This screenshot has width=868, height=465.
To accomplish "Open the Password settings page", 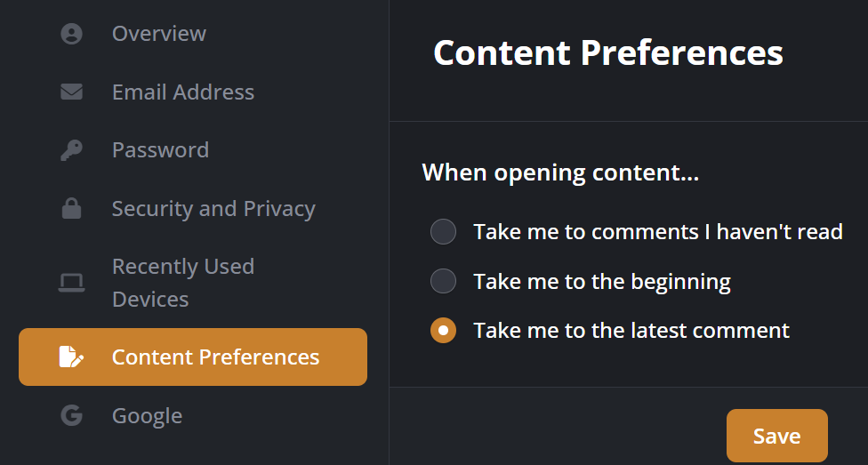I will coord(160,150).
